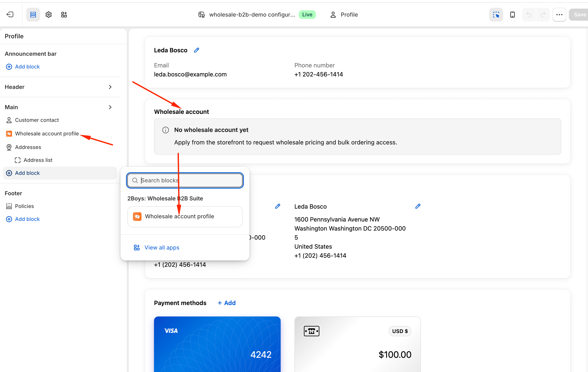This screenshot has width=588, height=372.
Task: Click the exit editor icon
Action: click(10, 14)
